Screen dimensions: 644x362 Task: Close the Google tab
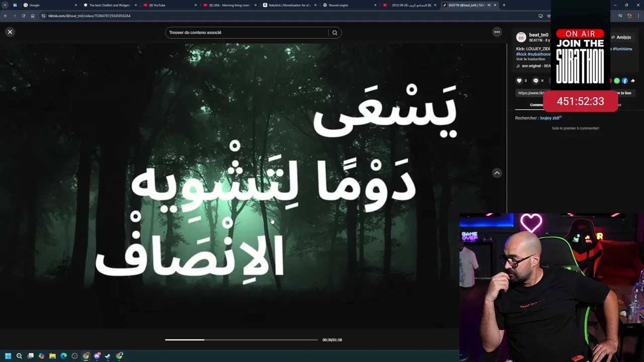[x=76, y=5]
